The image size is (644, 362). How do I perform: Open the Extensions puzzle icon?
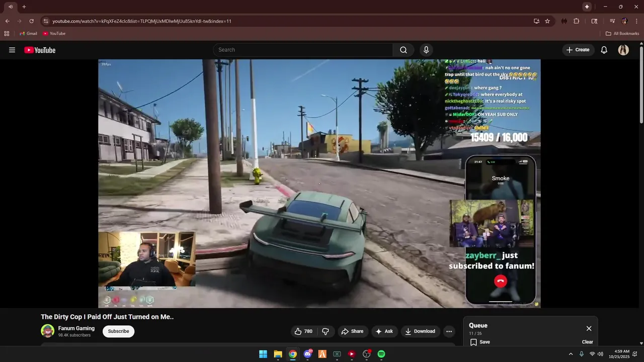577,21
